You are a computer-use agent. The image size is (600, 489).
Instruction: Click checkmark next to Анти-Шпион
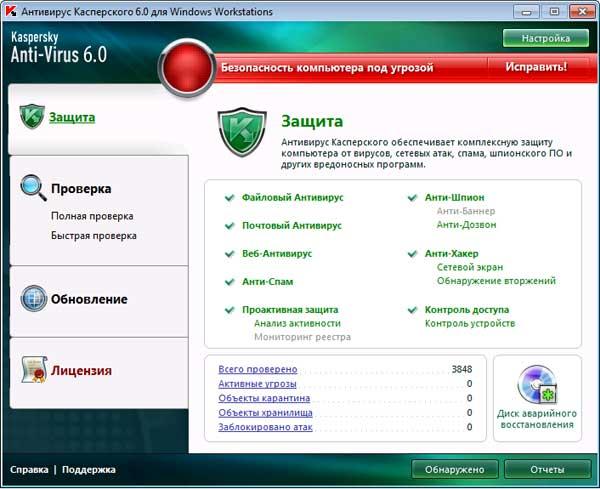[x=412, y=198]
